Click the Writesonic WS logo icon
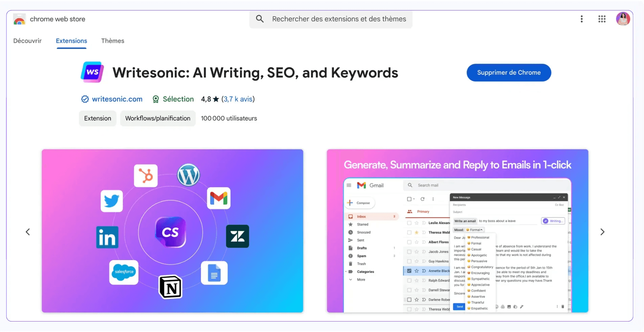644x332 pixels. (x=92, y=72)
